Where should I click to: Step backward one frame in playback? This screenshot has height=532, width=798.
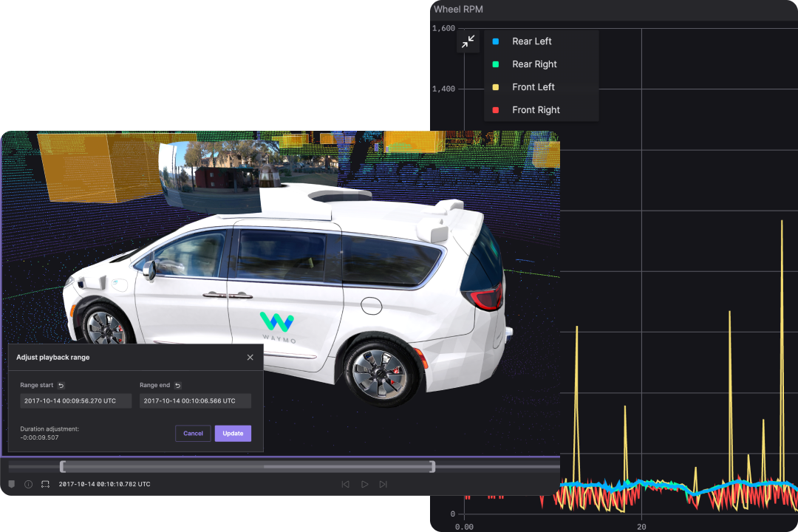click(346, 484)
